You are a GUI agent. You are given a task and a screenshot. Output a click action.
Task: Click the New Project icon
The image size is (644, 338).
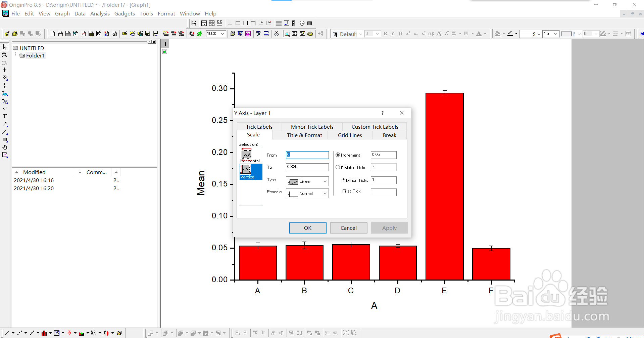(52, 34)
